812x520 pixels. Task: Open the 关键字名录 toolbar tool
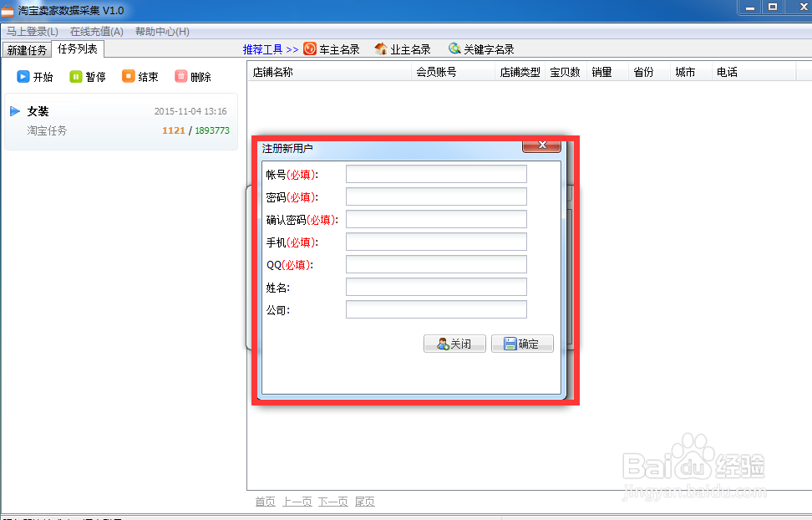pyautogui.click(x=480, y=48)
